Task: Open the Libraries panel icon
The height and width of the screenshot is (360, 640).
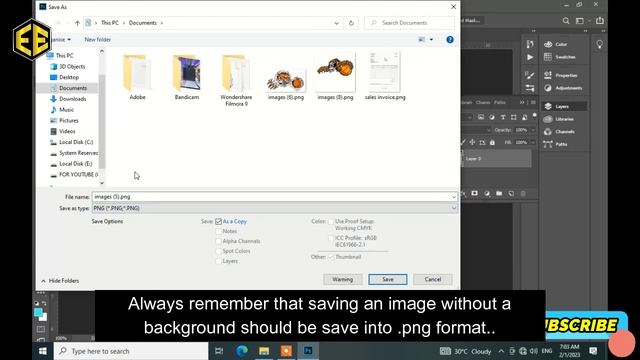Action: (x=548, y=119)
